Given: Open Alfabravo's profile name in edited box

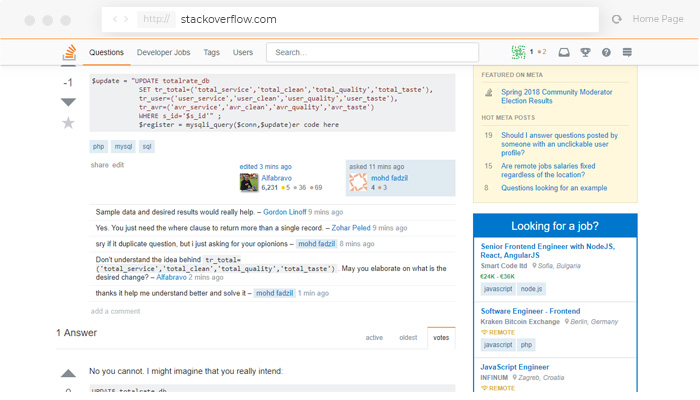Looking at the screenshot, I should click(276, 178).
